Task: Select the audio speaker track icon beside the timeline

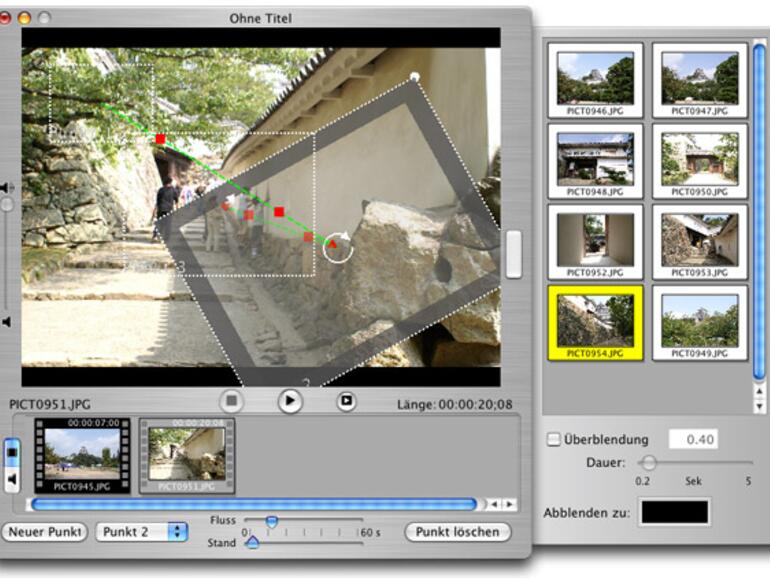Action: point(12,478)
